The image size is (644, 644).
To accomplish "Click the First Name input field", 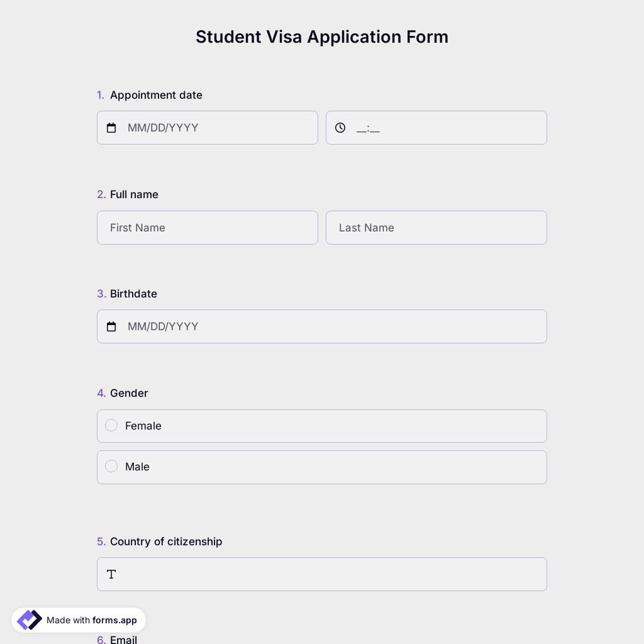I will coord(207,227).
